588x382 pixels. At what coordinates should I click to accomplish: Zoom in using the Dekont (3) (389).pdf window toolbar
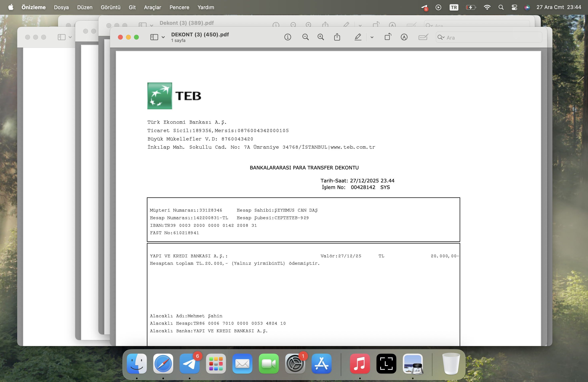[308, 25]
